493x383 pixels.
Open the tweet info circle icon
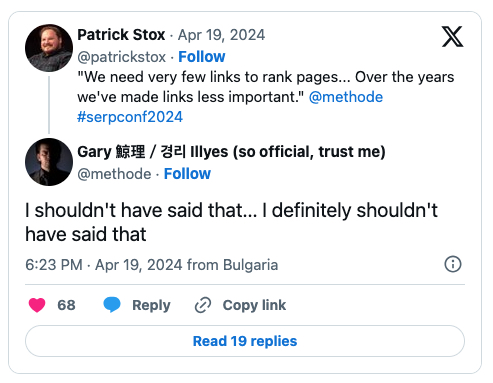click(x=453, y=264)
